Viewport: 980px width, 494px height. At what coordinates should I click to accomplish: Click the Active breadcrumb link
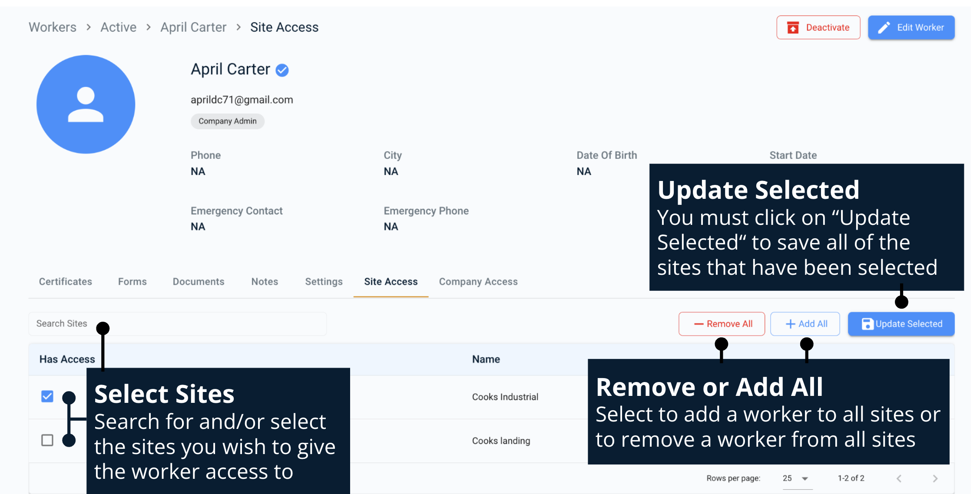(118, 27)
